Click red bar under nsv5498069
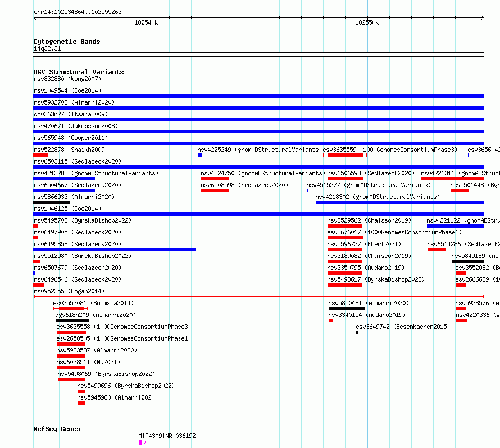Image resolution: width=500 pixels, height=448 pixels. click(x=71, y=379)
